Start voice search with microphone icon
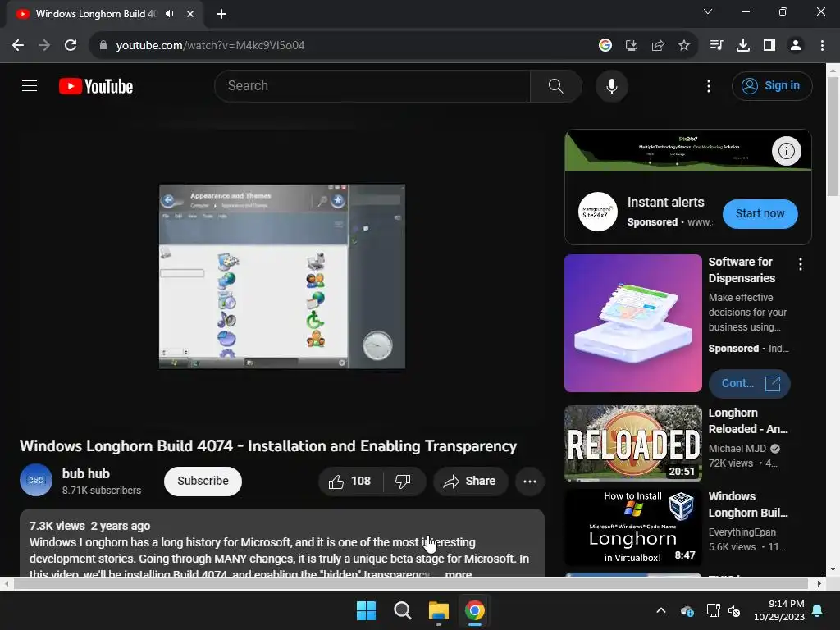Image resolution: width=840 pixels, height=630 pixels. pyautogui.click(x=611, y=85)
